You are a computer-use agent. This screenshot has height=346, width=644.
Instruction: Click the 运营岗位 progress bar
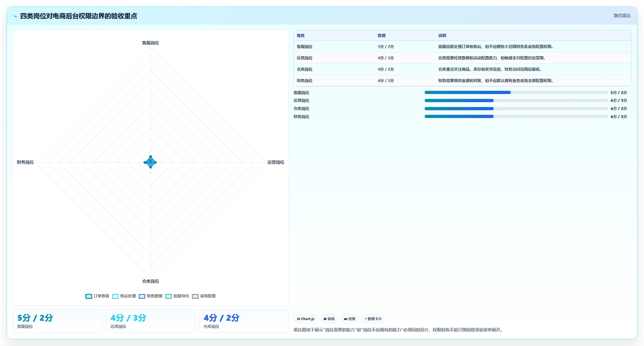(516, 101)
